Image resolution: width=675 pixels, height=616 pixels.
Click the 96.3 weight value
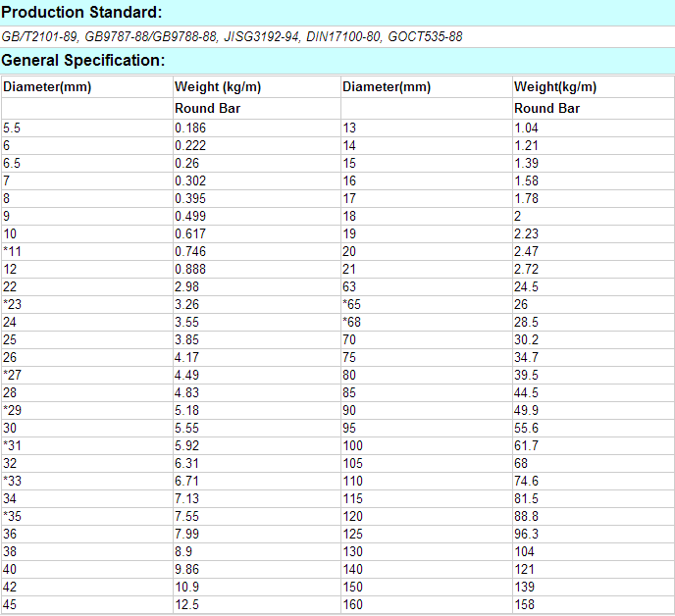pos(526,534)
